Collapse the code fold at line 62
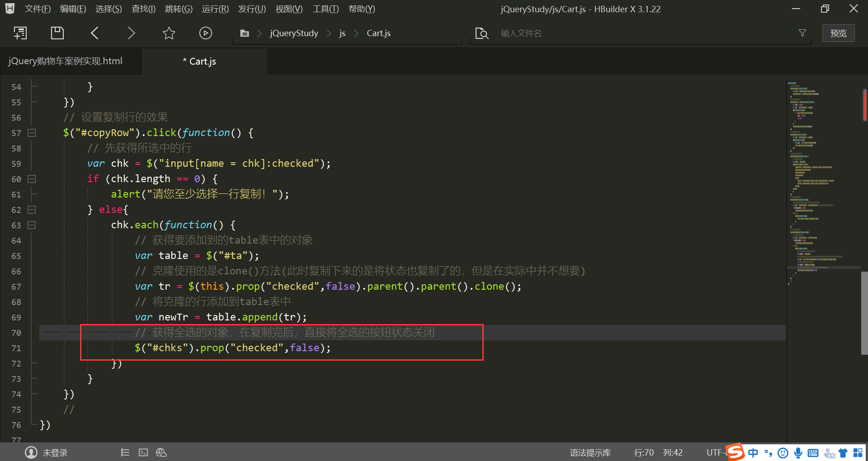The height and width of the screenshot is (461, 868). click(32, 210)
